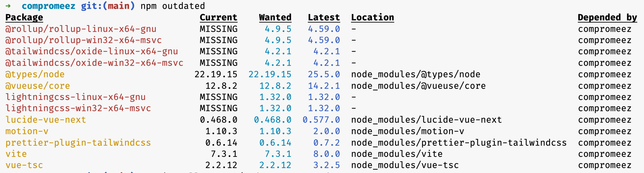Click package lightningcss-win32-x64-msvc
This screenshot has height=173, width=644.
tap(78, 108)
